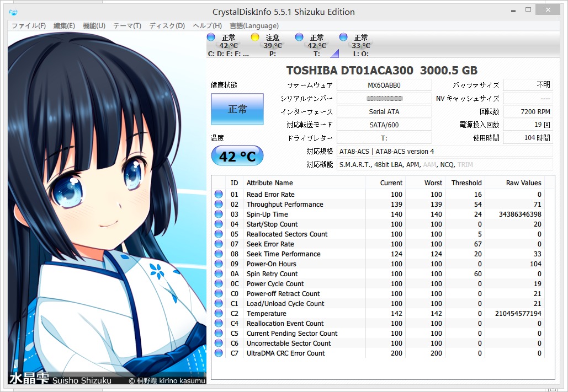Click the Raw Values column header

(x=514, y=183)
